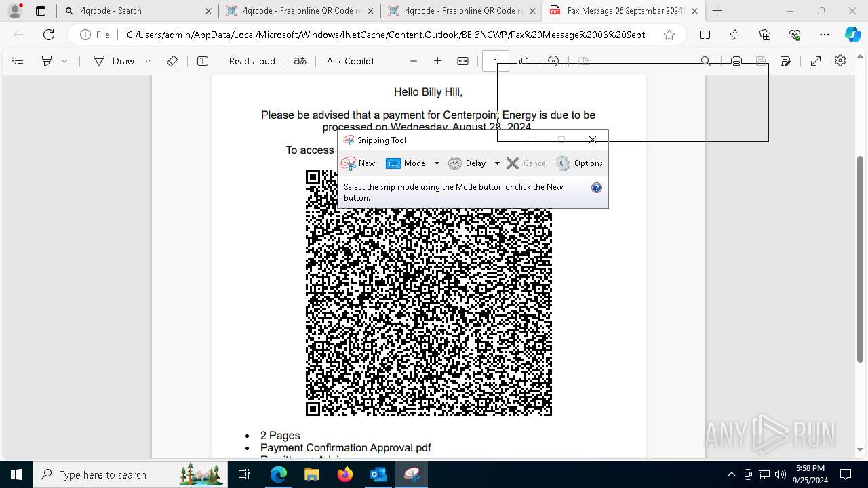Select the Erase tool
Screen dimensions: 868x488
coord(172,61)
